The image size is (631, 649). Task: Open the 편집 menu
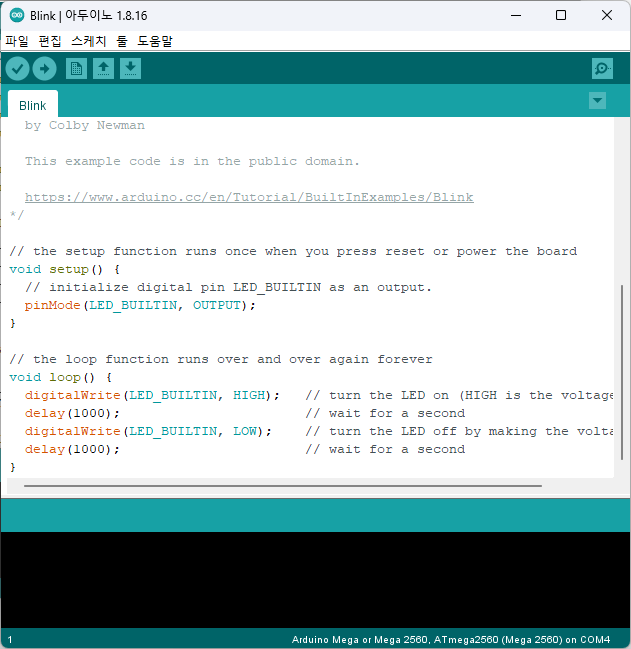[50, 41]
